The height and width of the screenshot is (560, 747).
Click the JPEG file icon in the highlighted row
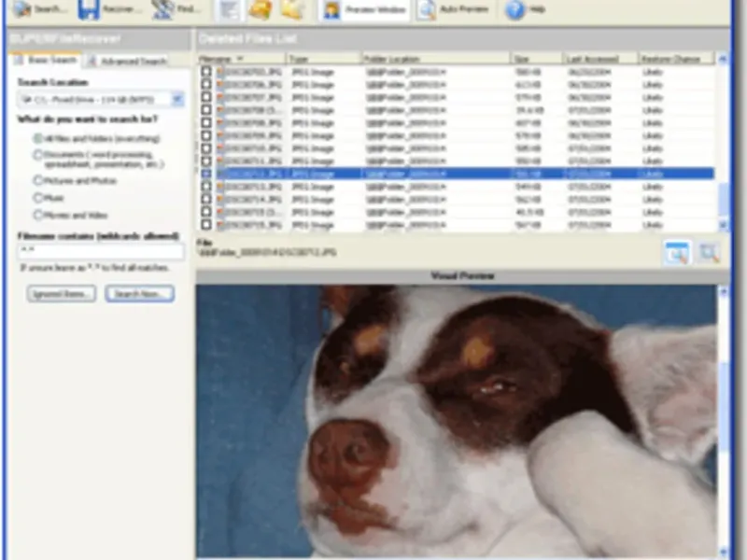pos(220,174)
